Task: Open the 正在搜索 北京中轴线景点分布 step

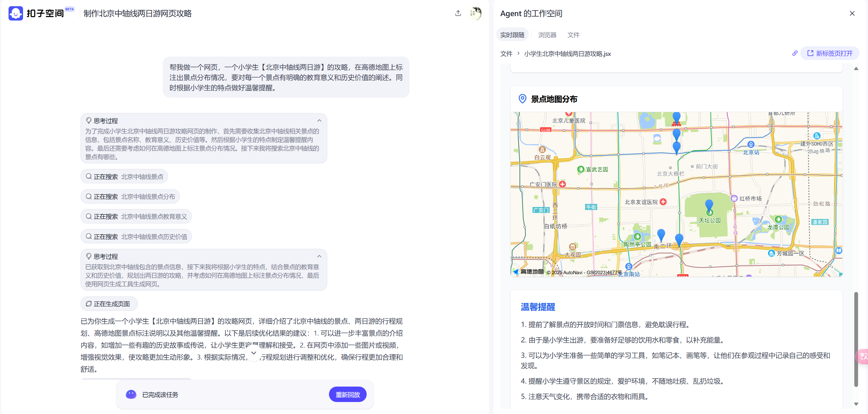Action: 130,196
